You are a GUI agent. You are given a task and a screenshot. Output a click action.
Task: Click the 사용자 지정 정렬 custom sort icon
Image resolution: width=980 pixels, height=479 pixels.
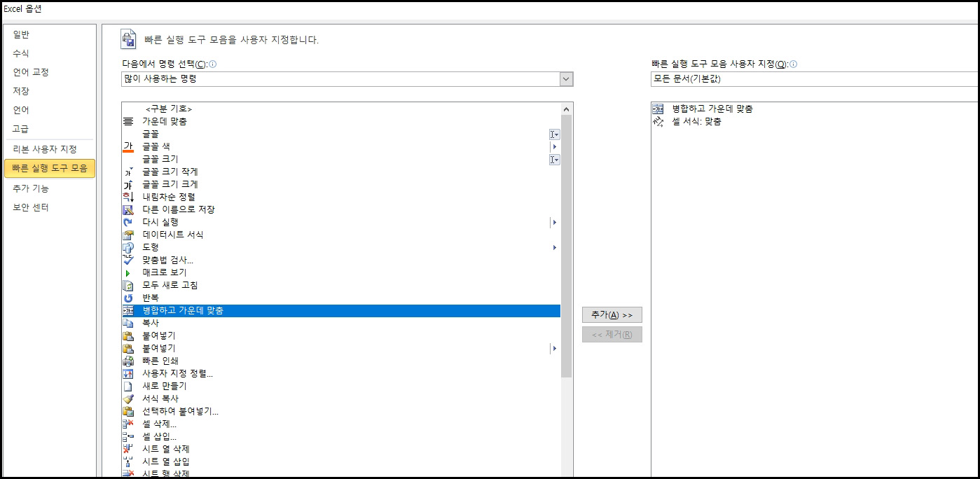[128, 373]
